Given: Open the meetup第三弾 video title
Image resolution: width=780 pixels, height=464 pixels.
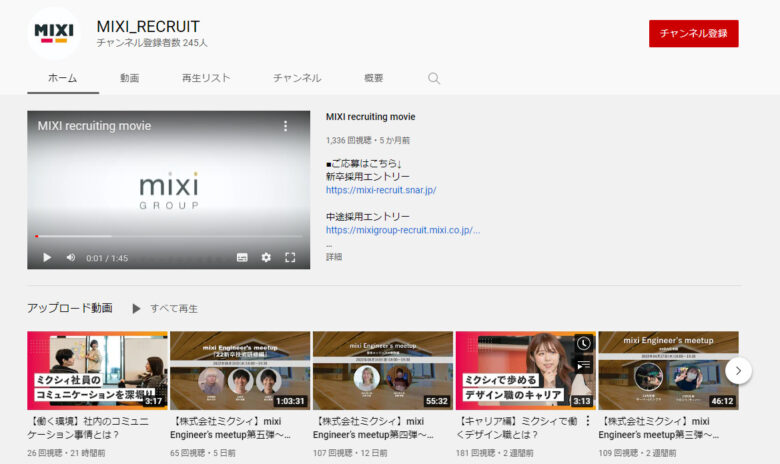Looking at the screenshot, I should click(659, 428).
